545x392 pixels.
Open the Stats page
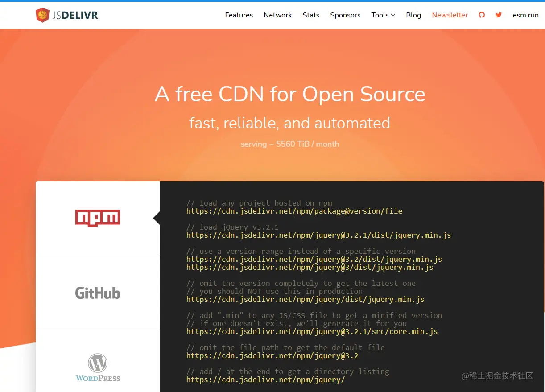[x=311, y=15]
